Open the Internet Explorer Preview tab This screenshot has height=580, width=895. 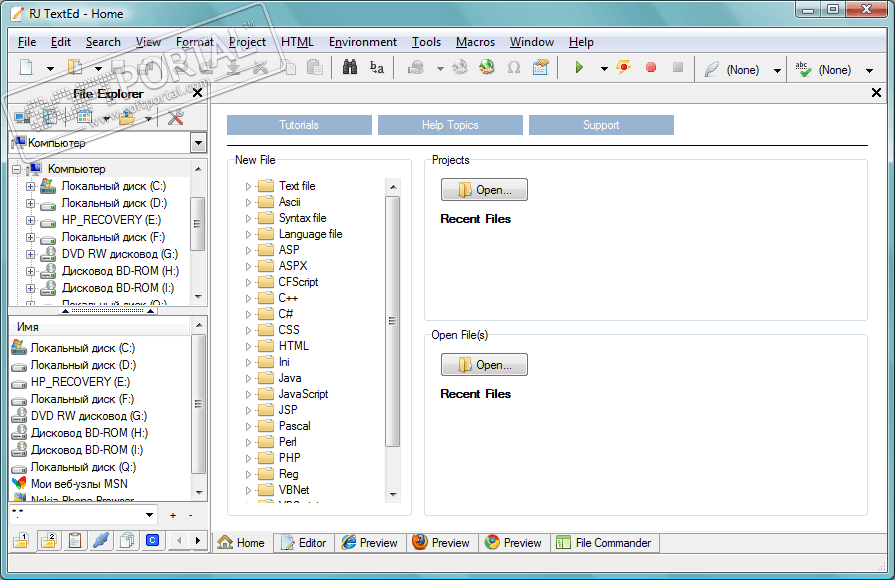(370, 543)
